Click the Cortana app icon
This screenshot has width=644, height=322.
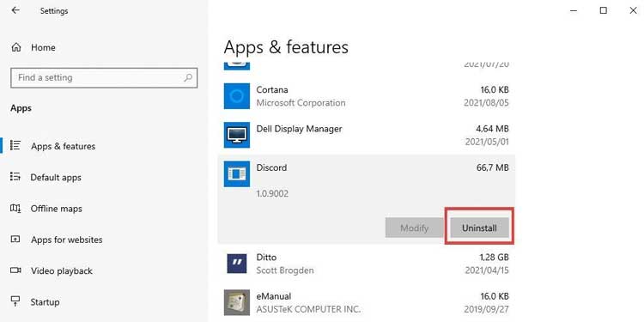237,96
